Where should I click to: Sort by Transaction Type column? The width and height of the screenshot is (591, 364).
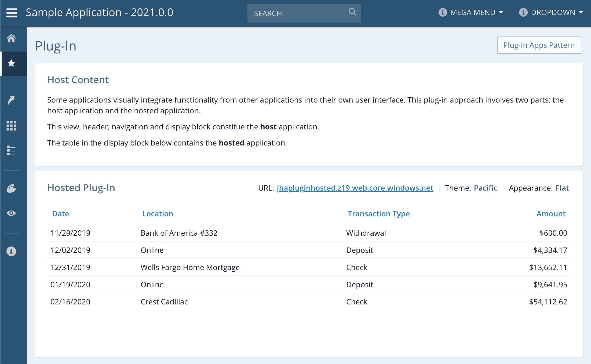click(378, 214)
